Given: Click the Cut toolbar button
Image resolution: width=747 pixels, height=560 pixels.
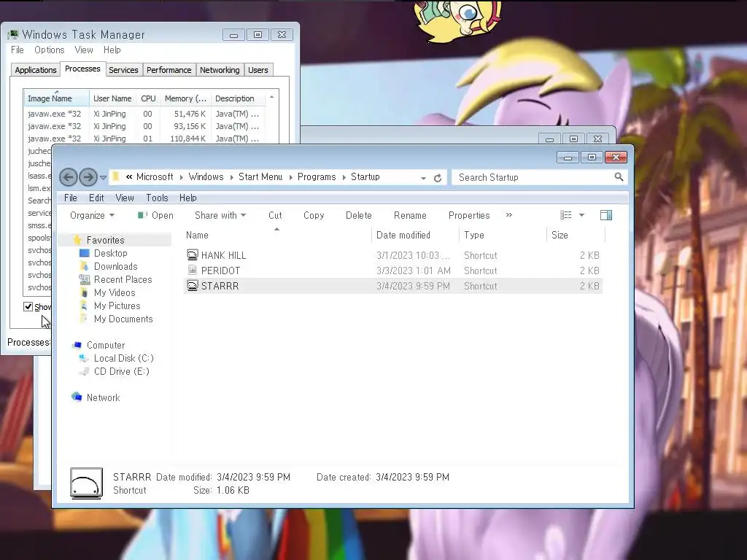Looking at the screenshot, I should tap(275, 215).
